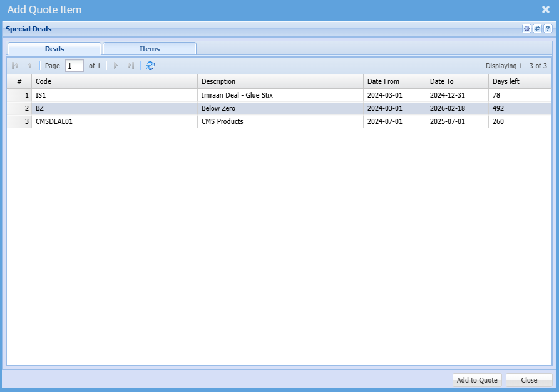Close the Add Quote Item dialog
This screenshot has height=392, width=559.
[x=545, y=9]
